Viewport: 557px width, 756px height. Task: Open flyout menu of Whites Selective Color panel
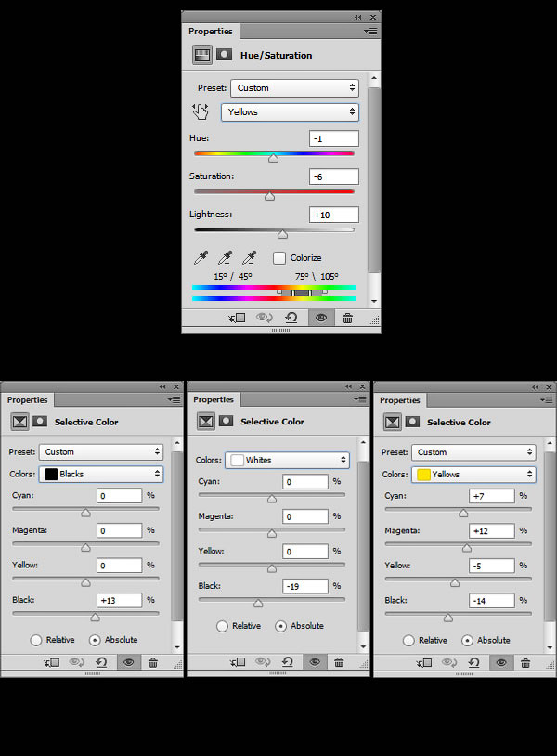tap(360, 399)
